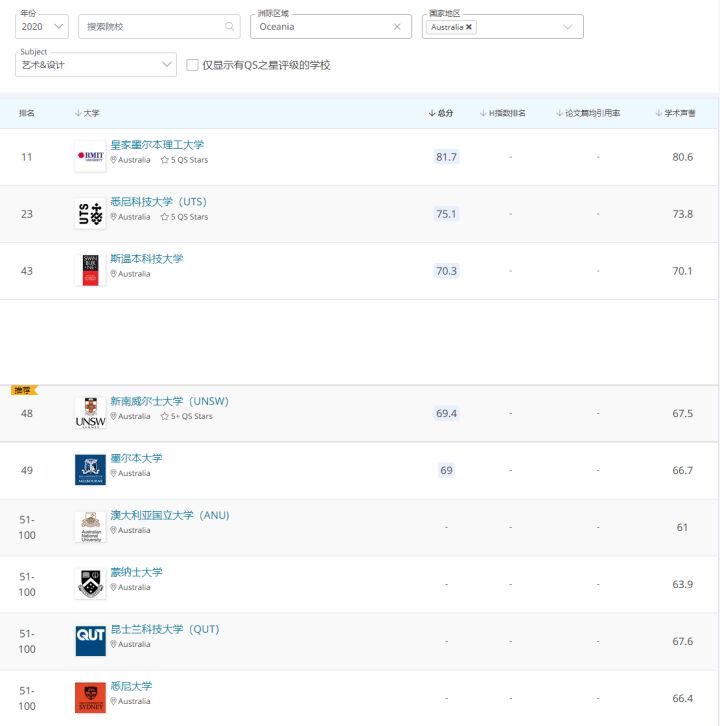Open 蒙纳士大学 link
This screenshot has width=720, height=726.
(x=136, y=572)
